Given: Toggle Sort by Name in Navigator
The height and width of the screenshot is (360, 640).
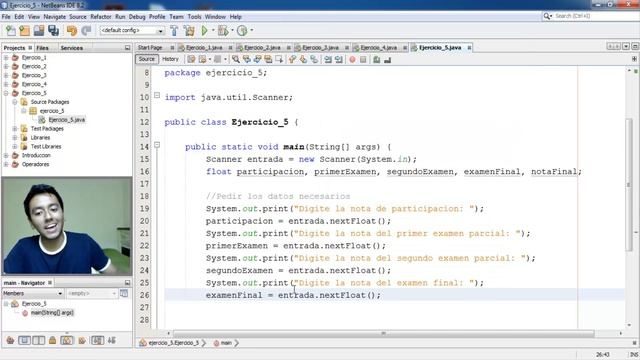Looking at the screenshot, I should click(x=97, y=340).
